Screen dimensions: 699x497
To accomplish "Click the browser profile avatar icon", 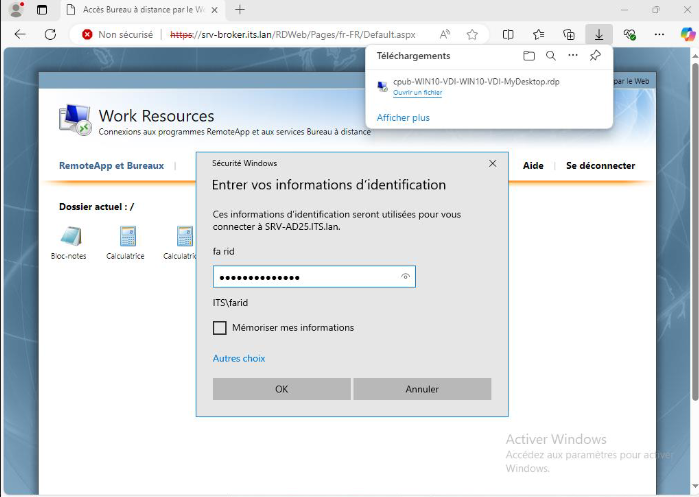I will pos(16,9).
